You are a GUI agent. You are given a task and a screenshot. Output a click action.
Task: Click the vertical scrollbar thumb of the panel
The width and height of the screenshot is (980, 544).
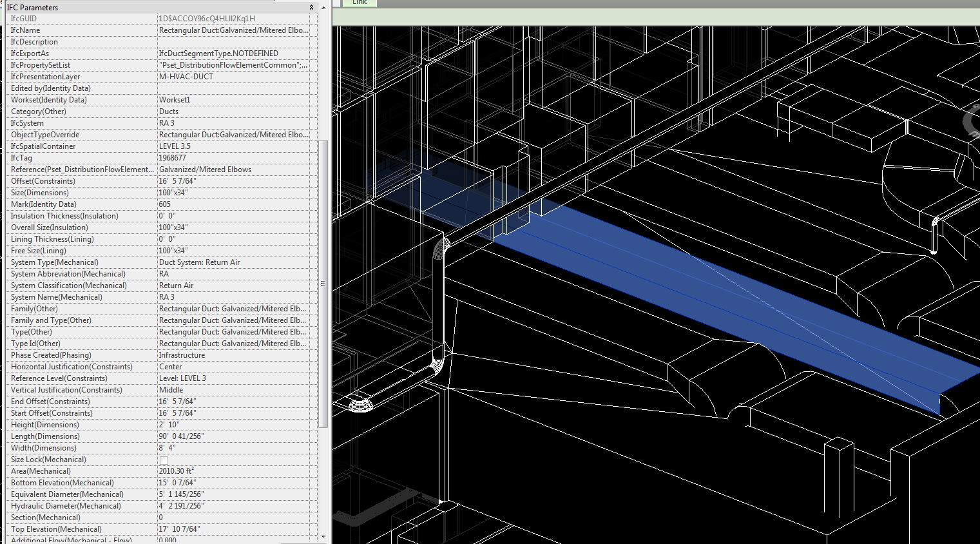pyautogui.click(x=322, y=284)
